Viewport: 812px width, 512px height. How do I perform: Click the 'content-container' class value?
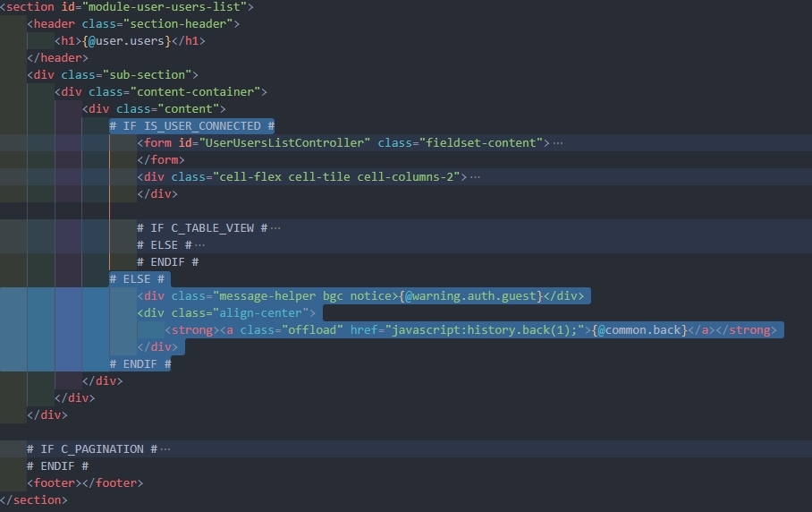(x=195, y=92)
